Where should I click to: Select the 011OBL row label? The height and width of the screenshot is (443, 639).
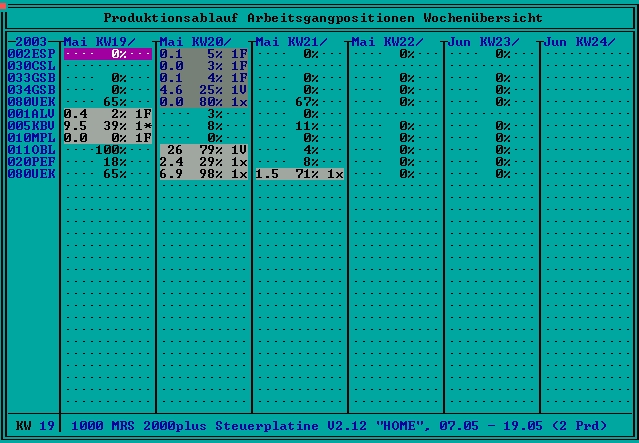tap(31, 150)
